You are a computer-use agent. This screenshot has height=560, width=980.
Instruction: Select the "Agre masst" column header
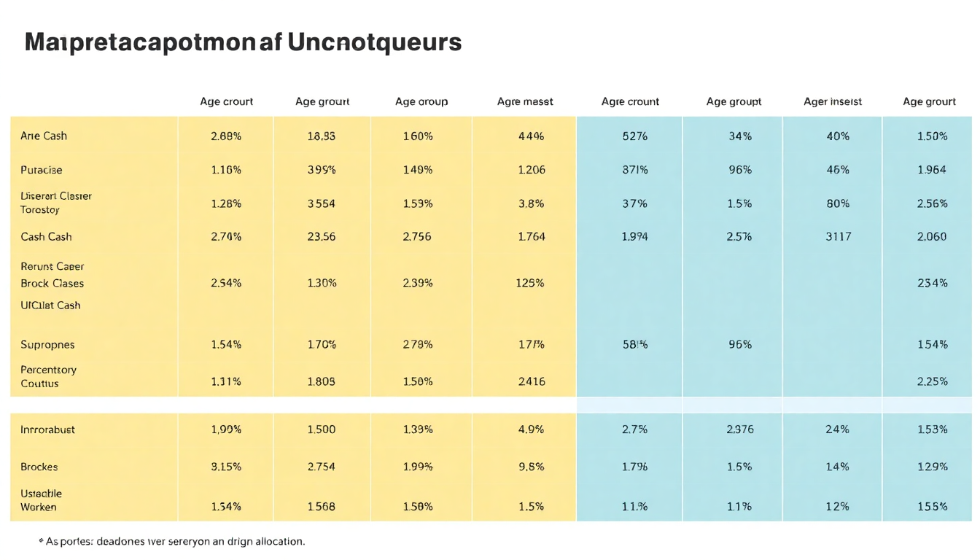click(x=525, y=101)
